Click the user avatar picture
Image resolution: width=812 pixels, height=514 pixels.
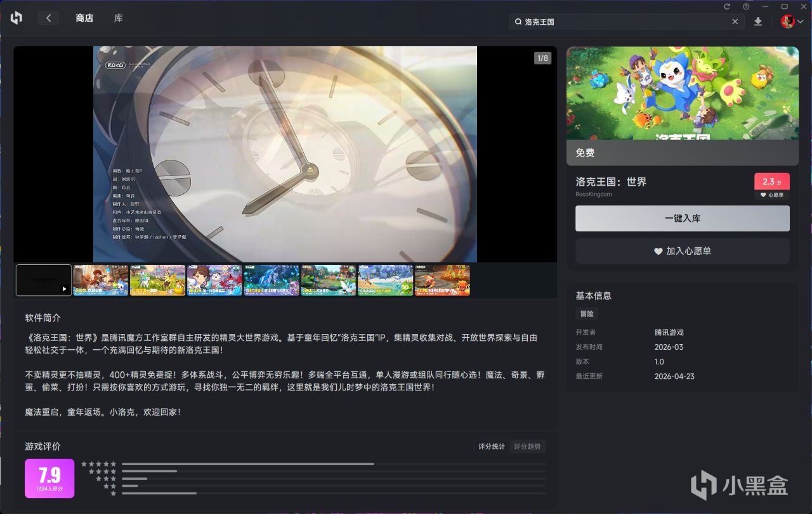pyautogui.click(x=788, y=22)
